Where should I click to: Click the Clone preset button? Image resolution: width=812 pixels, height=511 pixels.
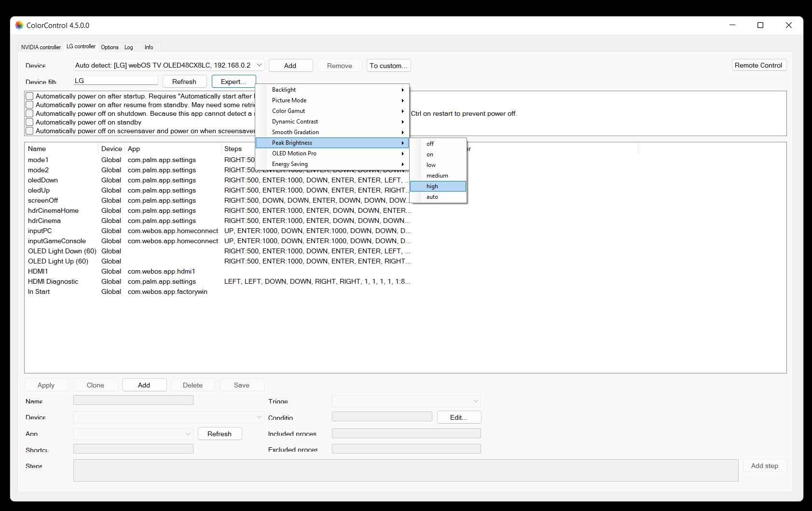tap(96, 385)
